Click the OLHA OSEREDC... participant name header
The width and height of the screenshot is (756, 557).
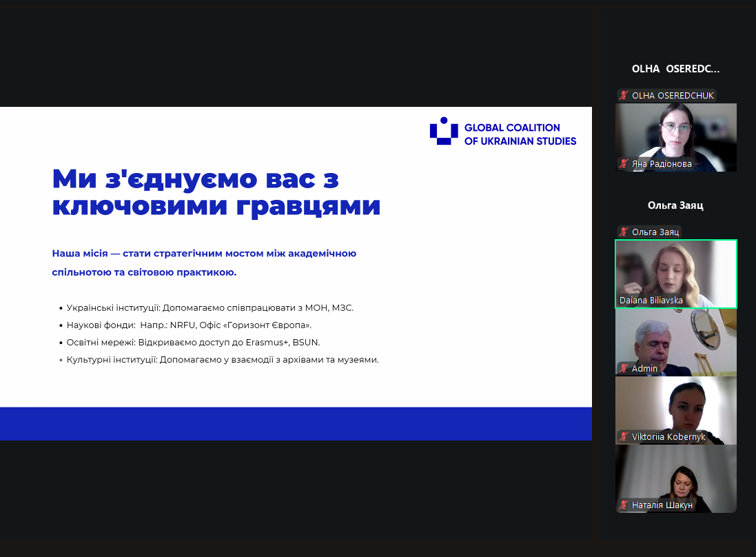tap(675, 69)
